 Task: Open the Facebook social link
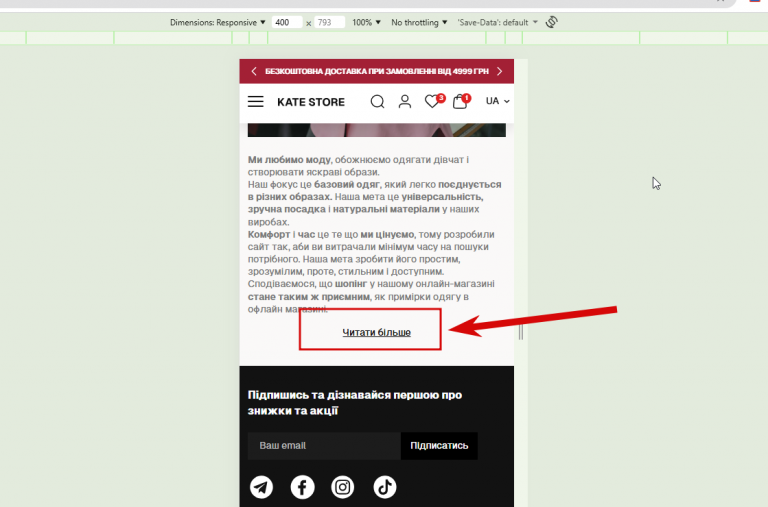[x=302, y=487]
